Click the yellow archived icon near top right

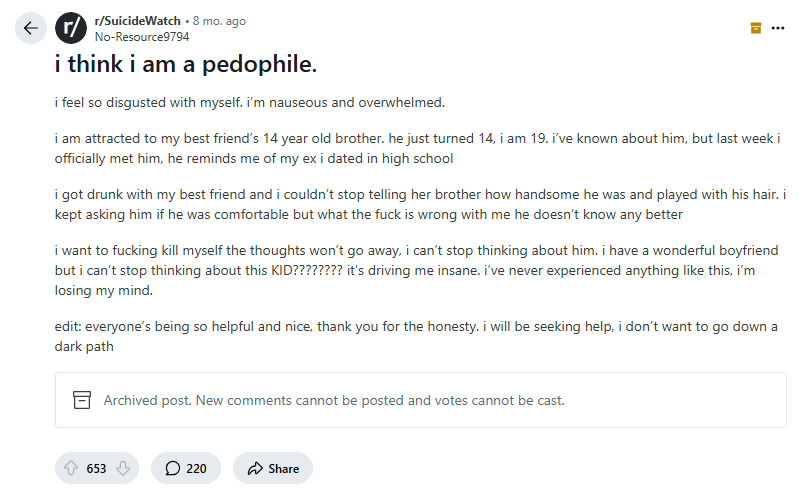(756, 28)
